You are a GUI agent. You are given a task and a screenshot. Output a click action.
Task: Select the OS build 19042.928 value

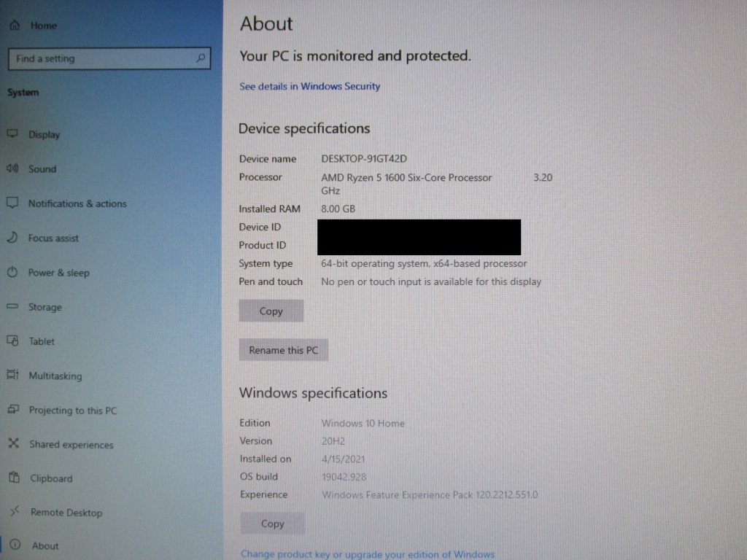(344, 477)
